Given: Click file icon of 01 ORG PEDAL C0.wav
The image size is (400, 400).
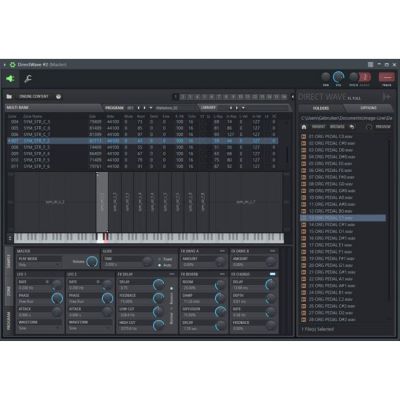Looking at the screenshot, I should coord(304,137).
